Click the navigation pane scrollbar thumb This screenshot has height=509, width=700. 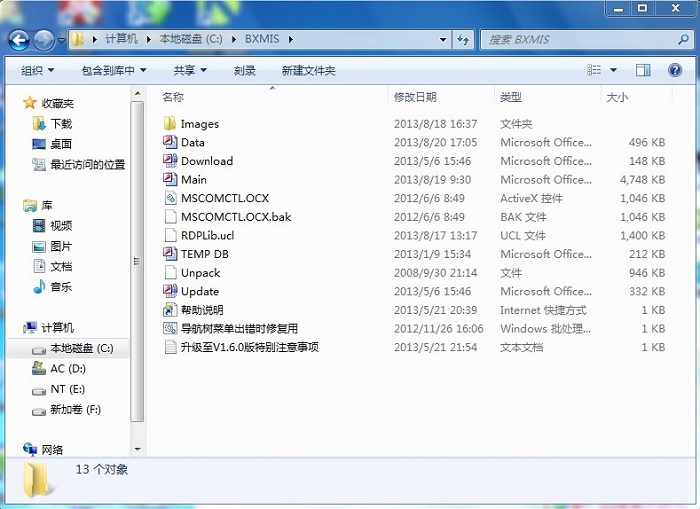click(x=138, y=261)
